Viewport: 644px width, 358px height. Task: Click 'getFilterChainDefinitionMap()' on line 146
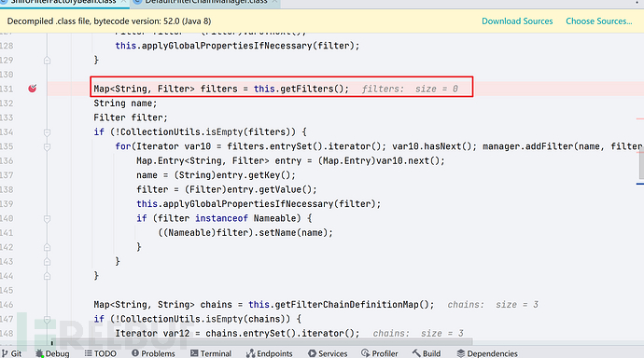[x=352, y=304]
